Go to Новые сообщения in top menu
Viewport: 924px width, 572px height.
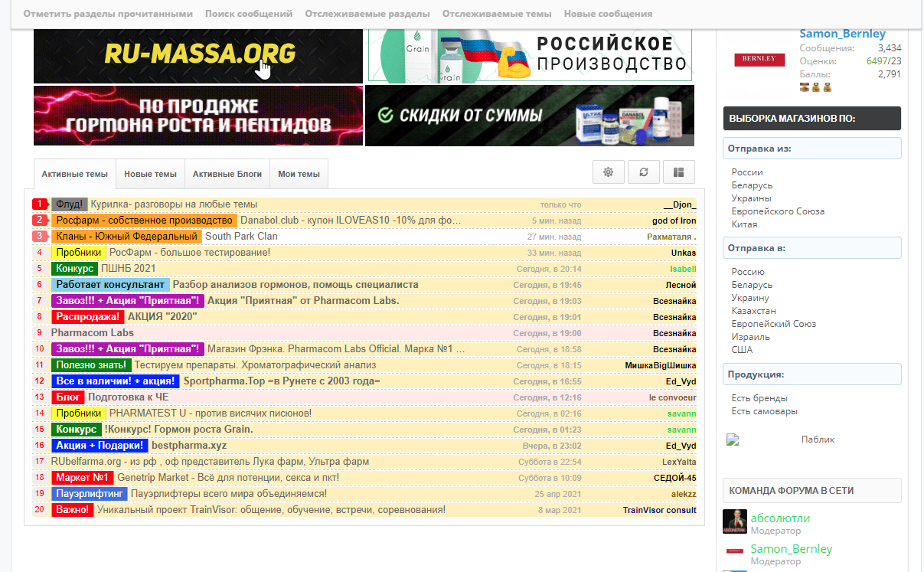pyautogui.click(x=608, y=14)
